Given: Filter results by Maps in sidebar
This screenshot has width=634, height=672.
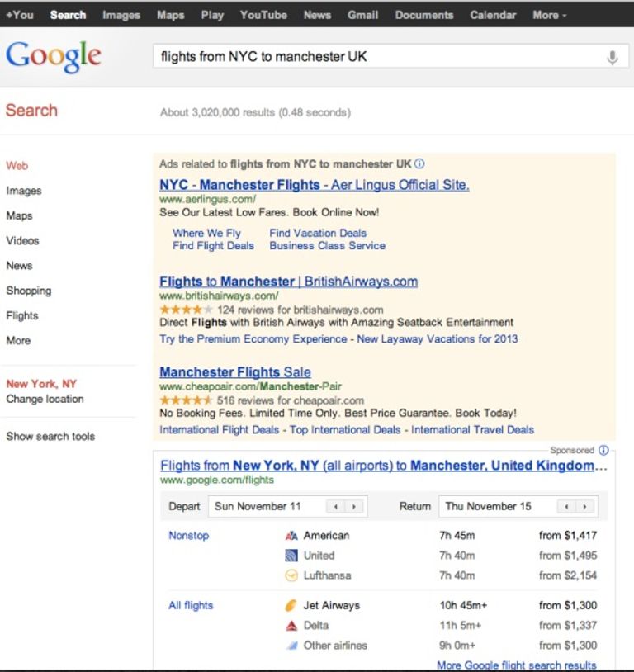Looking at the screenshot, I should tap(19, 215).
